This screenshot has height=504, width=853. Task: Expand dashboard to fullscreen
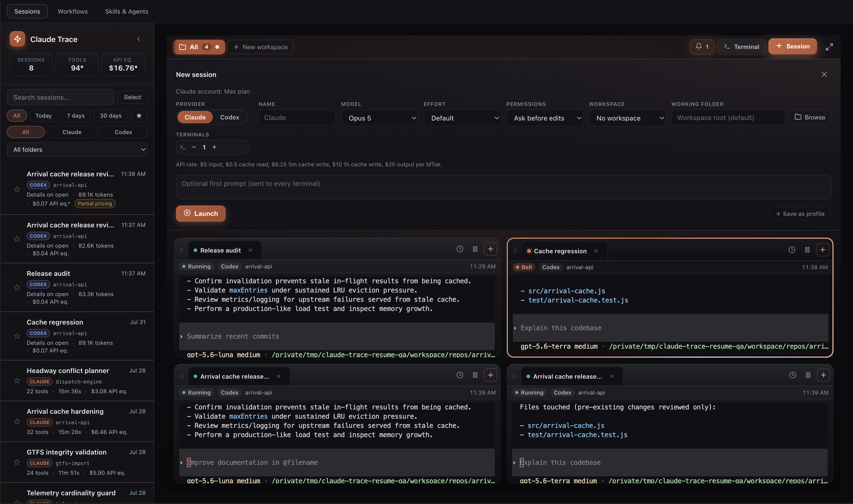829,47
